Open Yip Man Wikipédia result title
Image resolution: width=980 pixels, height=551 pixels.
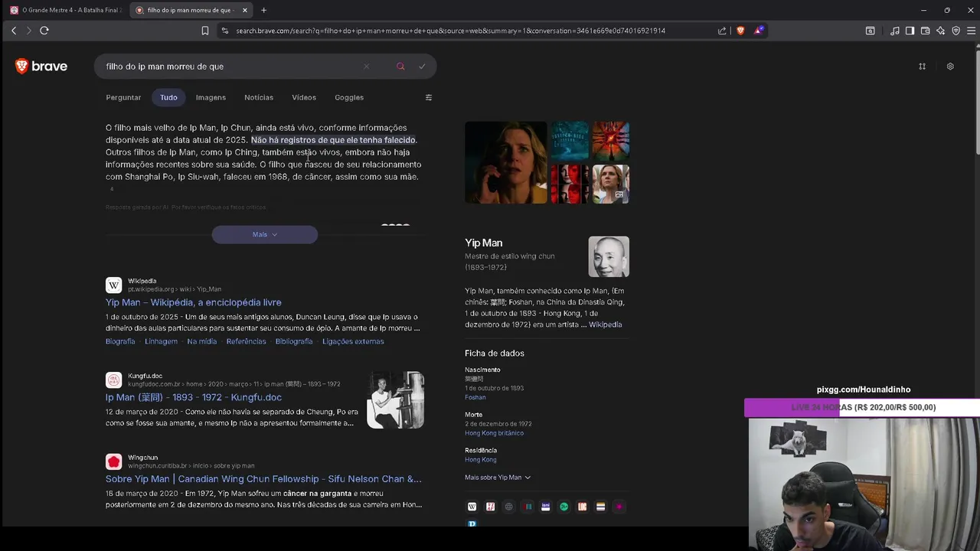(194, 302)
